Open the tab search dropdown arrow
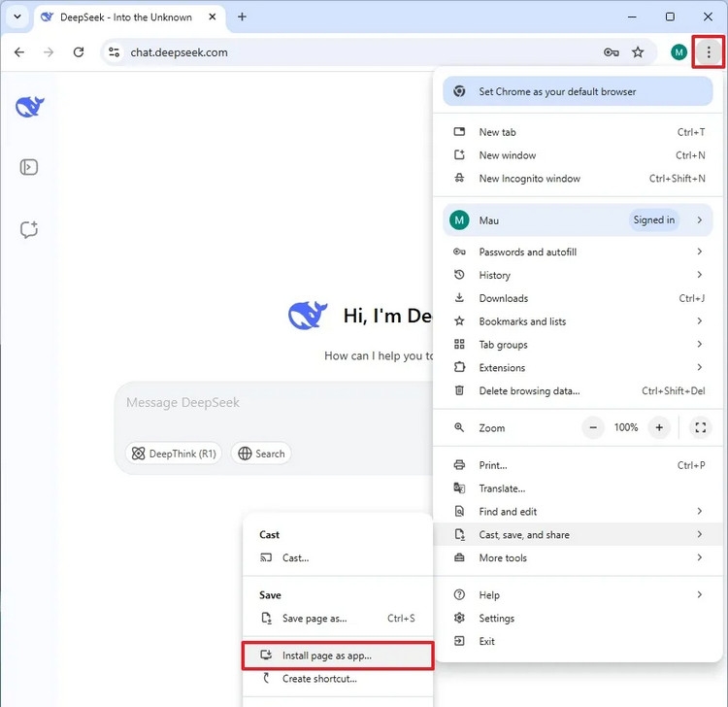Image resolution: width=728 pixels, height=707 pixels. [17, 17]
